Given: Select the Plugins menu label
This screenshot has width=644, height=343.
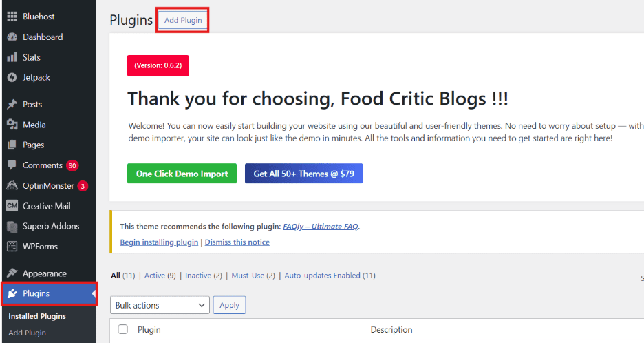Looking at the screenshot, I should pyautogui.click(x=36, y=293).
